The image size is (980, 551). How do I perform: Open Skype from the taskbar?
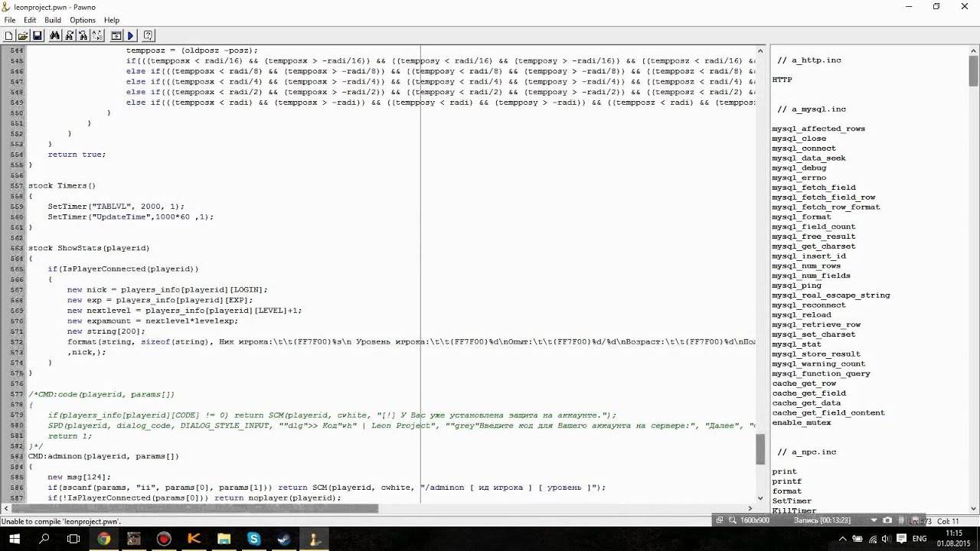tap(253, 539)
